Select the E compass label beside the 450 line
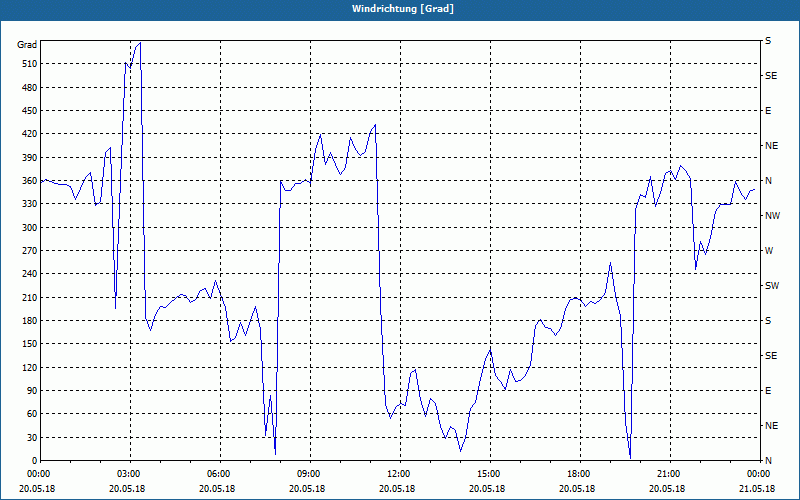This screenshot has height=500, width=800. [768, 111]
